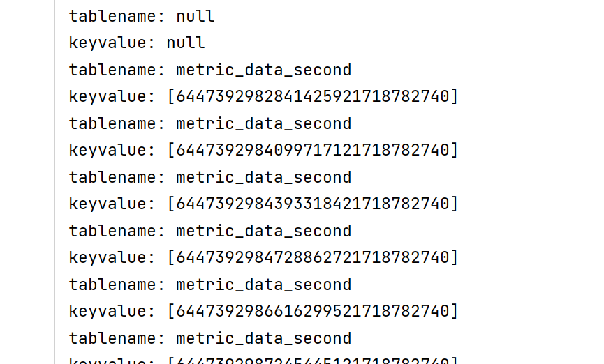Select the null value after keyvalue
Screen dimensions: 604x364
(x=186, y=43)
